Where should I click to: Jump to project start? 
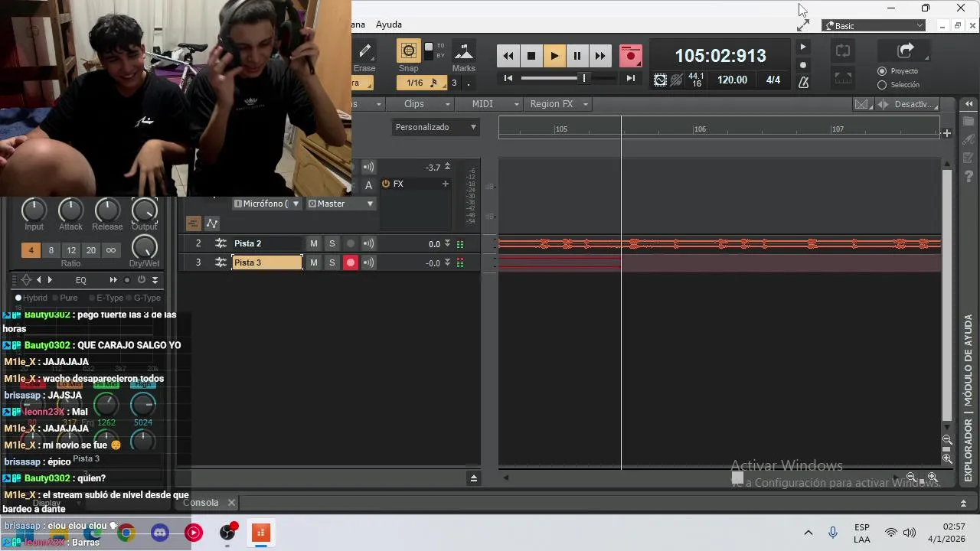tap(508, 78)
